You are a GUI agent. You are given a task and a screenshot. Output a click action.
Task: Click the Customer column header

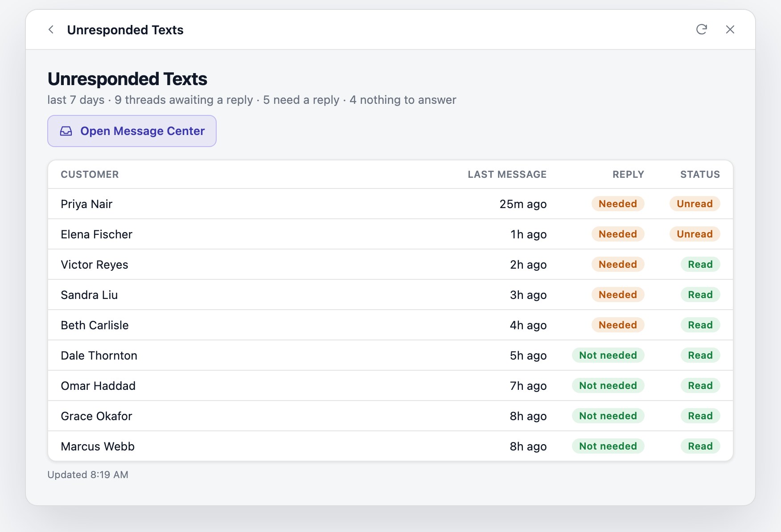(x=90, y=174)
